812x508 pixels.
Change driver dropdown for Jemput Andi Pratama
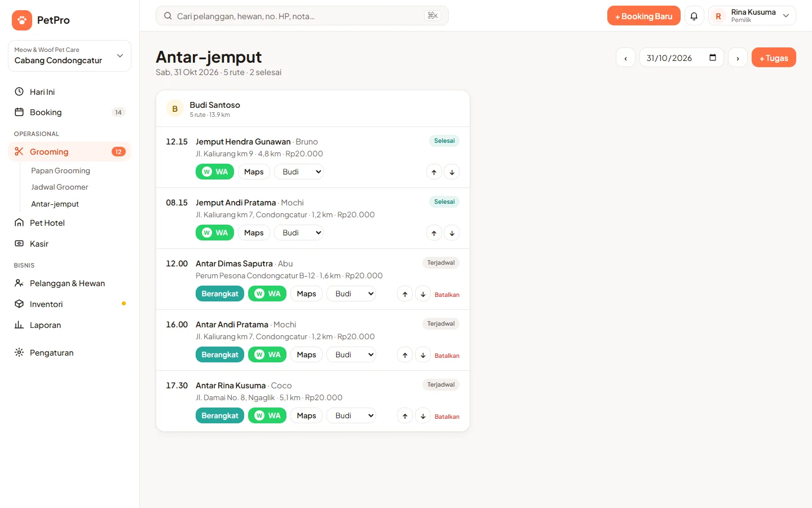299,233
